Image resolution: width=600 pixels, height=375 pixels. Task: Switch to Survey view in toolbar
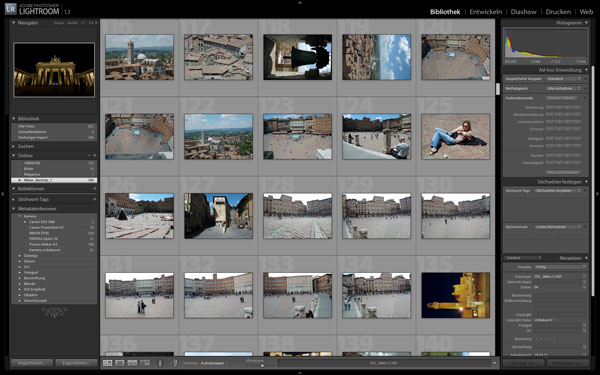click(145, 363)
